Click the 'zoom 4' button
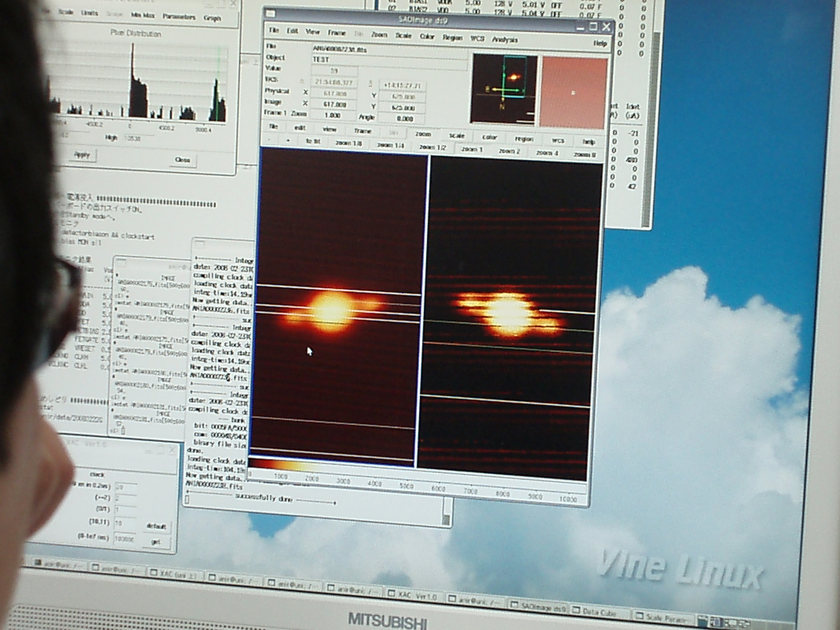The image size is (840, 630). click(x=547, y=153)
